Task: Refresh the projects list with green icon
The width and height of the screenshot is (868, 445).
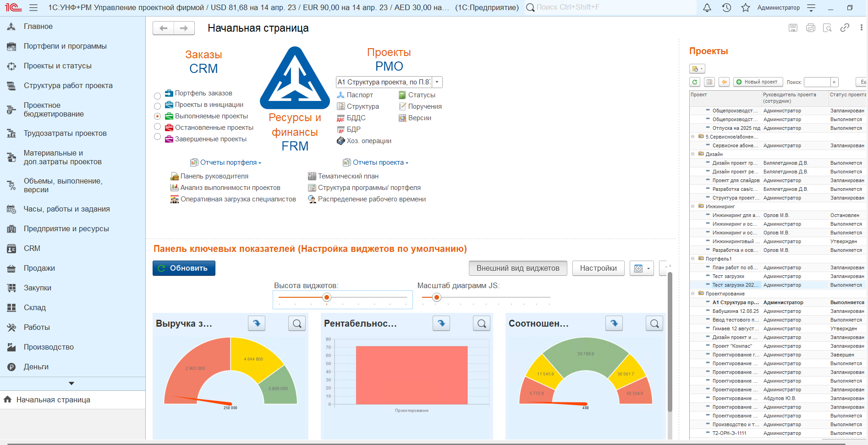Action: [x=695, y=82]
